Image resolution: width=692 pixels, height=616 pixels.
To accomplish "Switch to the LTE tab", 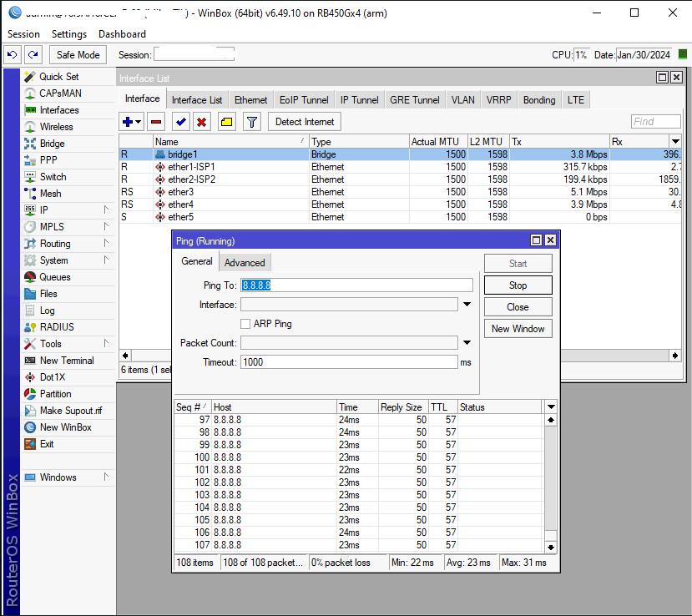I will [575, 100].
